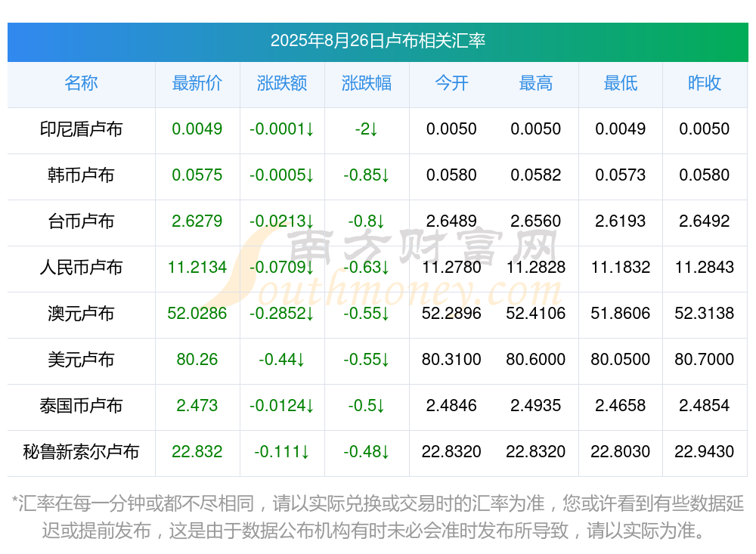Click change percent -0.48↓ value
The width and height of the screenshot is (756, 554).
pos(367,452)
